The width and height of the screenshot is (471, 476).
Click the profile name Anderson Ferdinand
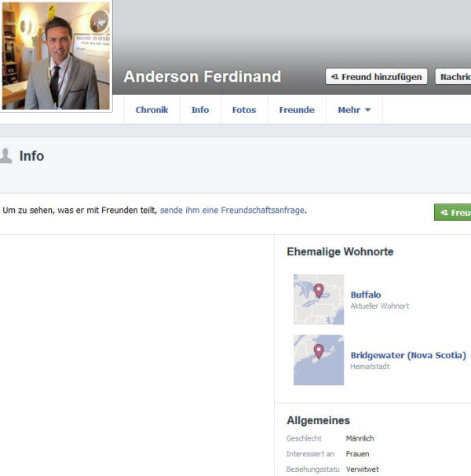(203, 76)
